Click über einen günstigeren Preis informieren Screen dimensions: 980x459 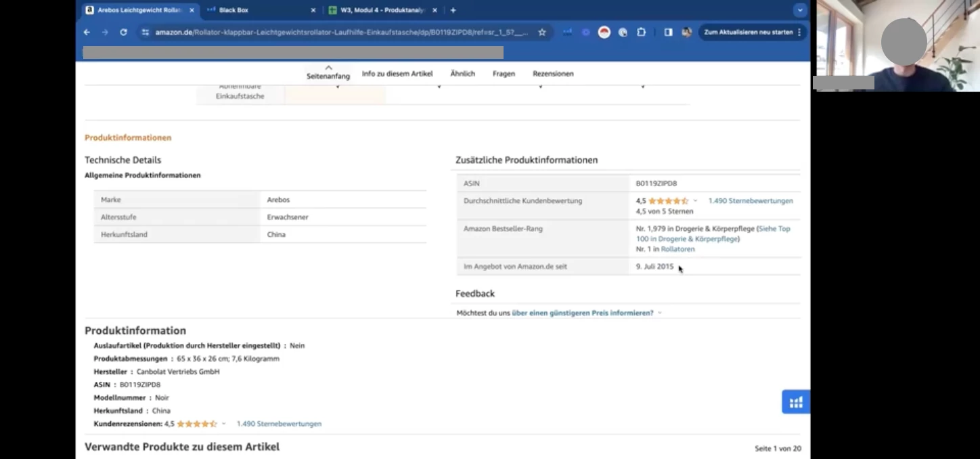pos(583,313)
